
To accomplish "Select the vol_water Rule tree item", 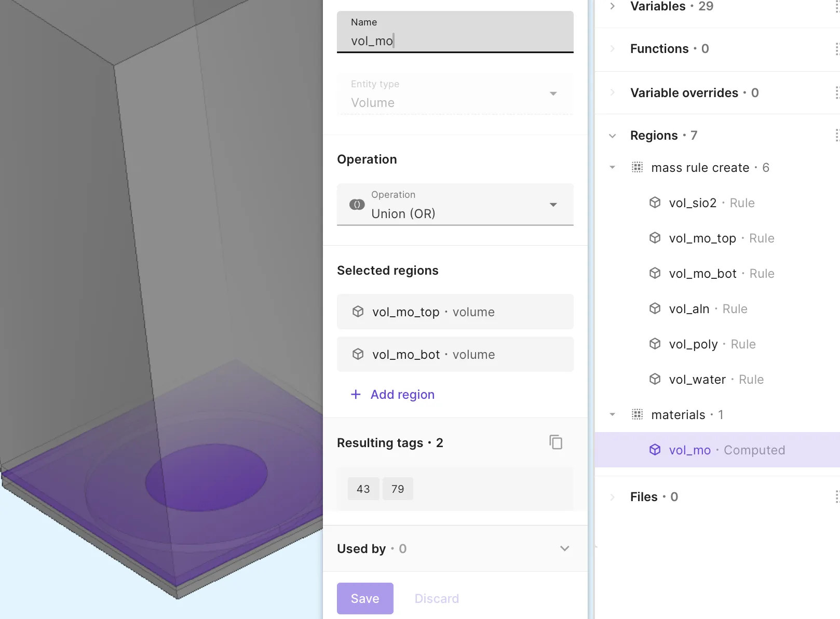I will click(717, 379).
